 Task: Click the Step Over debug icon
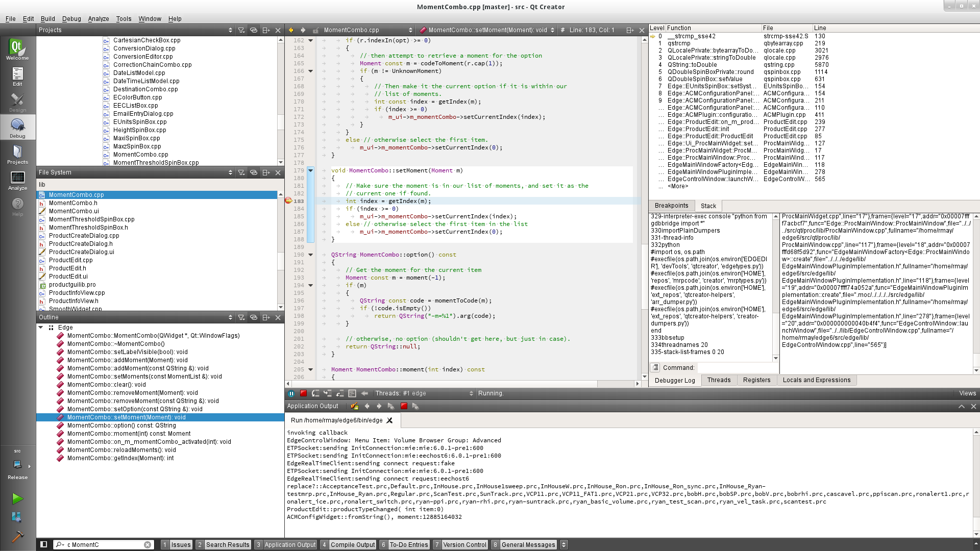click(315, 393)
